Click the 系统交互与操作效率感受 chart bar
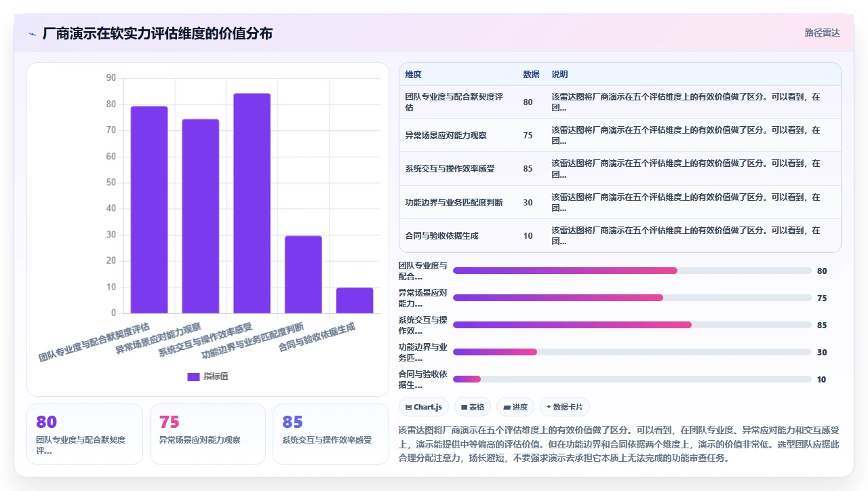Screen dimensions: 868x491 tap(252, 203)
